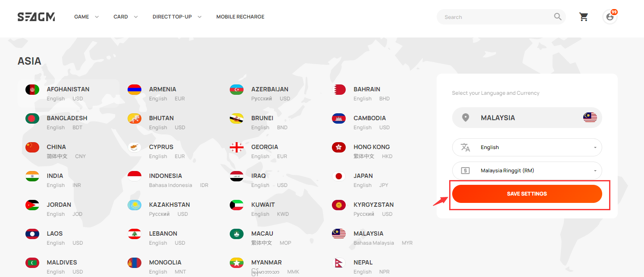Select the Afghanistan flag icon
Viewport: 644px width, 277px height.
click(x=32, y=90)
